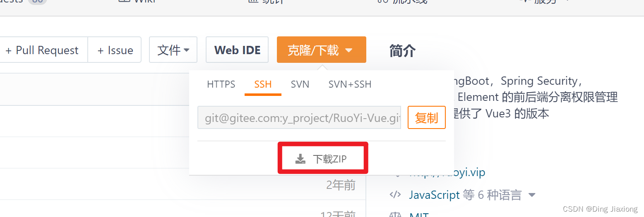This screenshot has height=217, width=644.
Task: Expand the 文件 dropdown
Action: (x=173, y=50)
